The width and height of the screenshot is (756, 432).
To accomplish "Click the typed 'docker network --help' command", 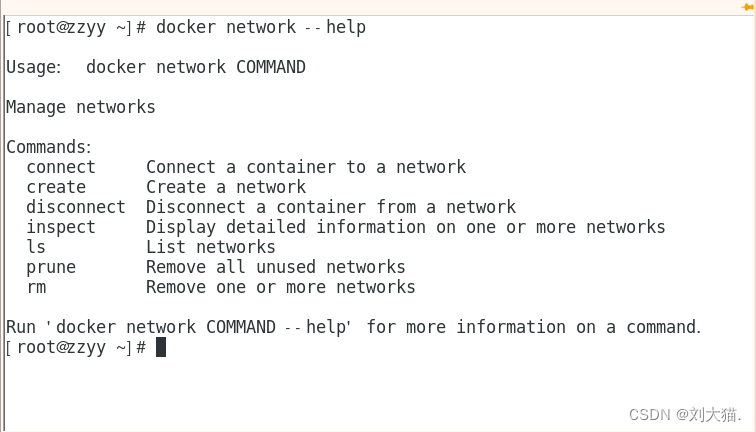I will [x=261, y=27].
